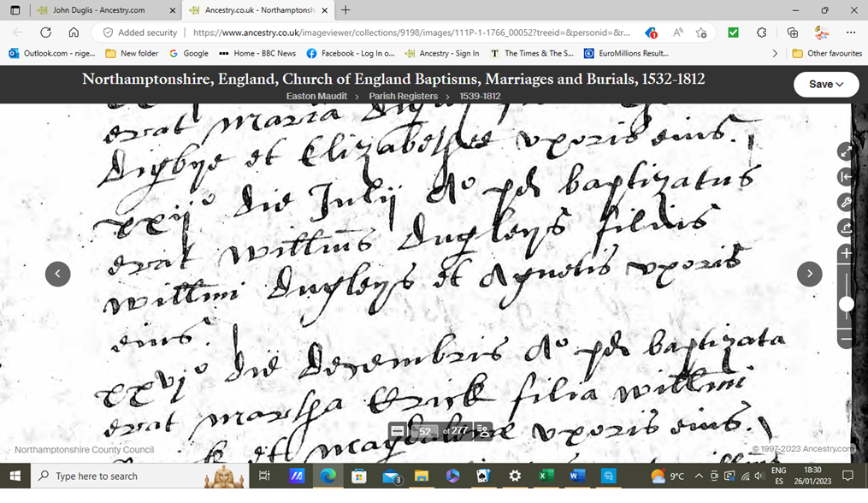Switch to John Duglis Ancestry tab
868x503 pixels.
(x=98, y=10)
